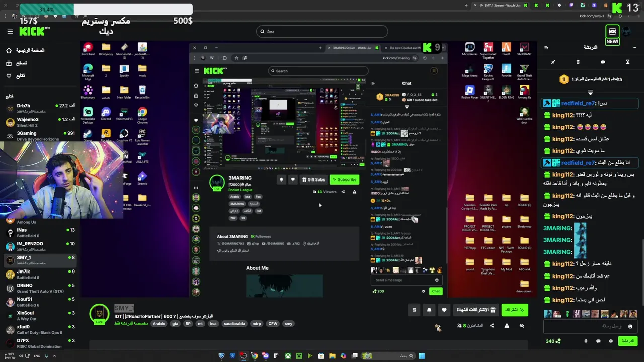
Task: Open the Recycle Bin on the desktop
Action: pyautogui.click(x=142, y=92)
